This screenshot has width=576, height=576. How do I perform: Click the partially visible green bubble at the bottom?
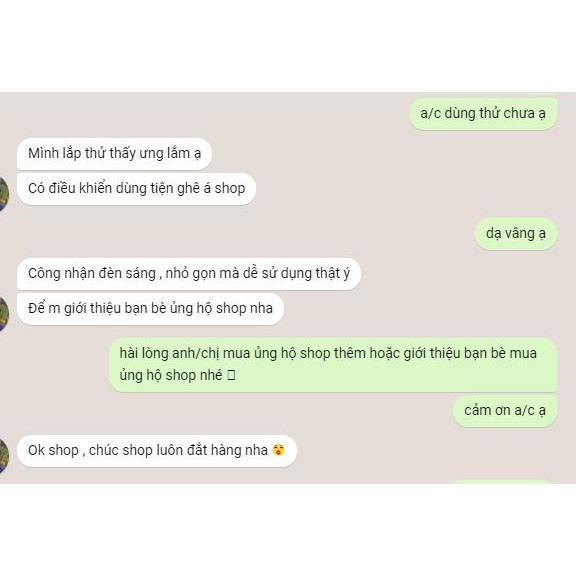(501, 482)
